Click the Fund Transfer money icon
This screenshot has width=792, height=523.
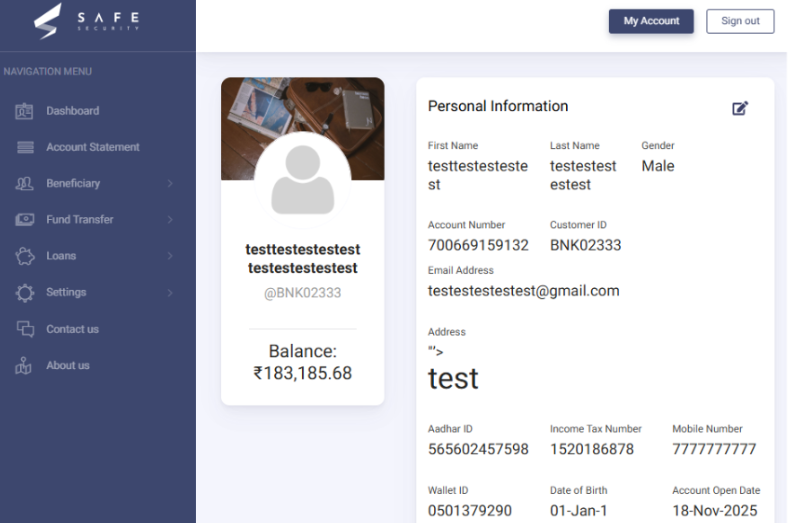25,219
